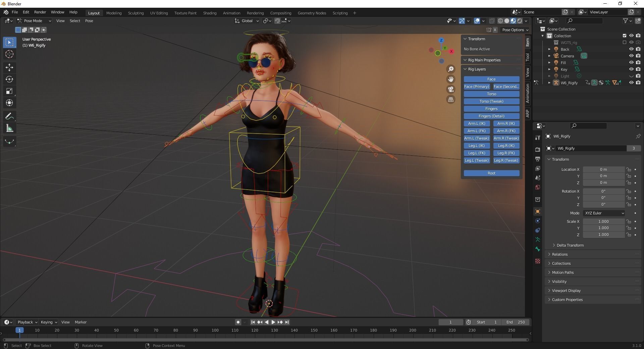Open Object properties tab icon
This screenshot has width=644, height=349.
538,211
